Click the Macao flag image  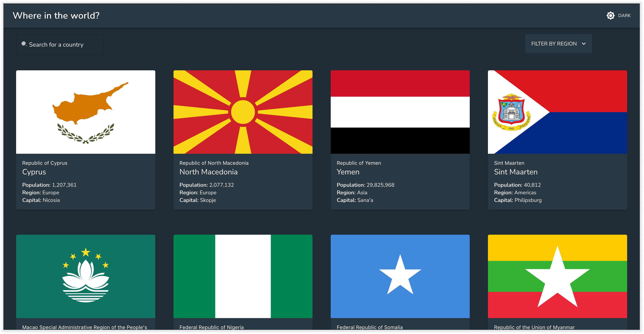point(85,276)
